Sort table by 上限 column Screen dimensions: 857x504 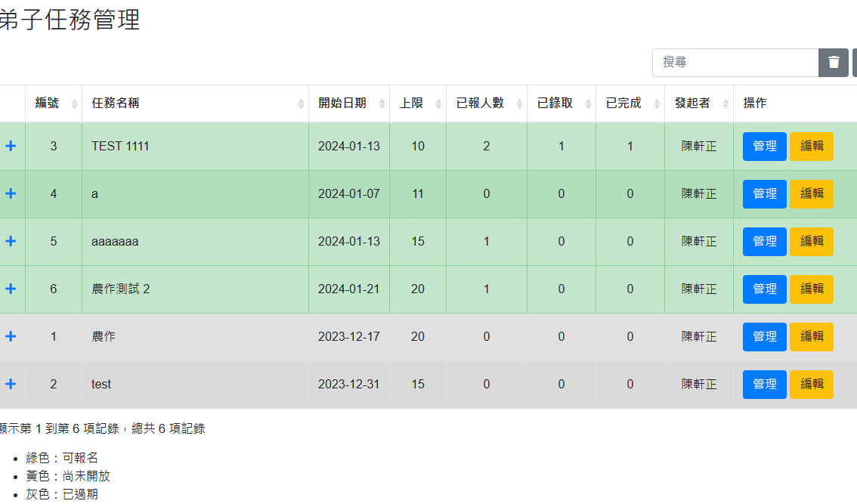[417, 104]
